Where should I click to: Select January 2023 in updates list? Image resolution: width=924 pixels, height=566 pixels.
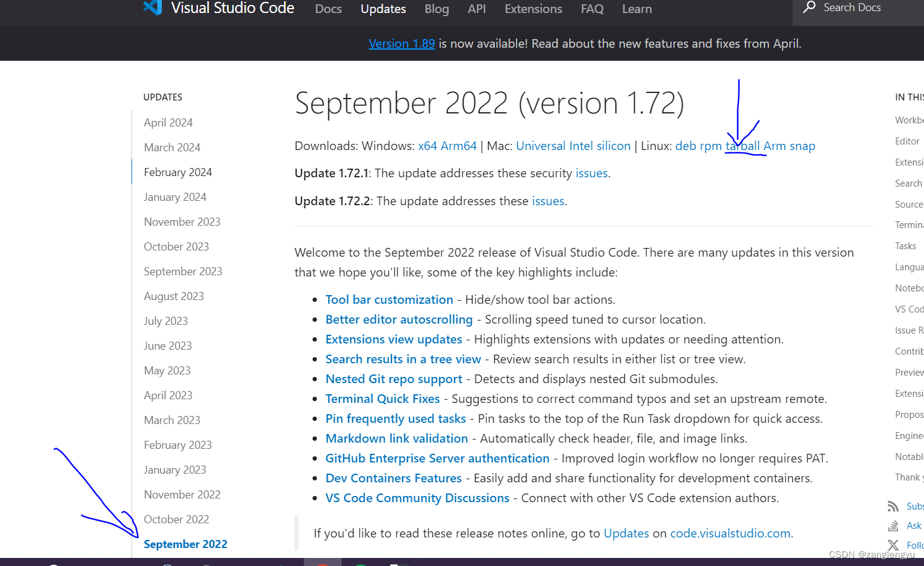point(175,470)
